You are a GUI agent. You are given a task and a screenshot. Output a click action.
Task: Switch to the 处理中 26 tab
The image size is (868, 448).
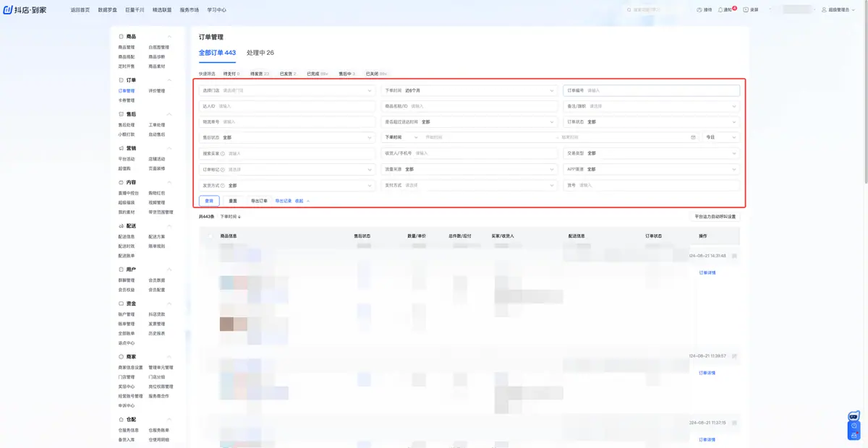click(x=260, y=53)
